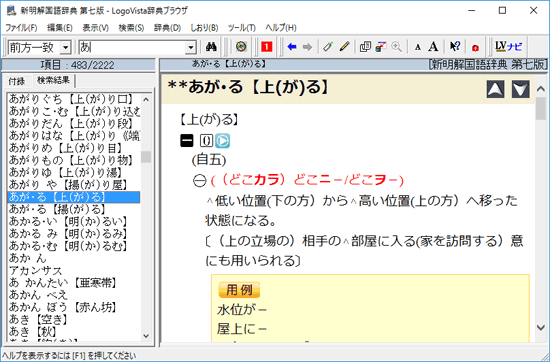550x362 pixels.
Task: Select highlighted あが・る【上(が)る】 entry
Action: click(74, 197)
